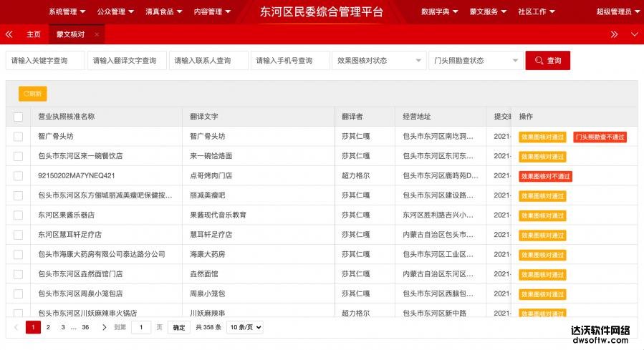Go to page 2 in pagination

[x=48, y=327]
